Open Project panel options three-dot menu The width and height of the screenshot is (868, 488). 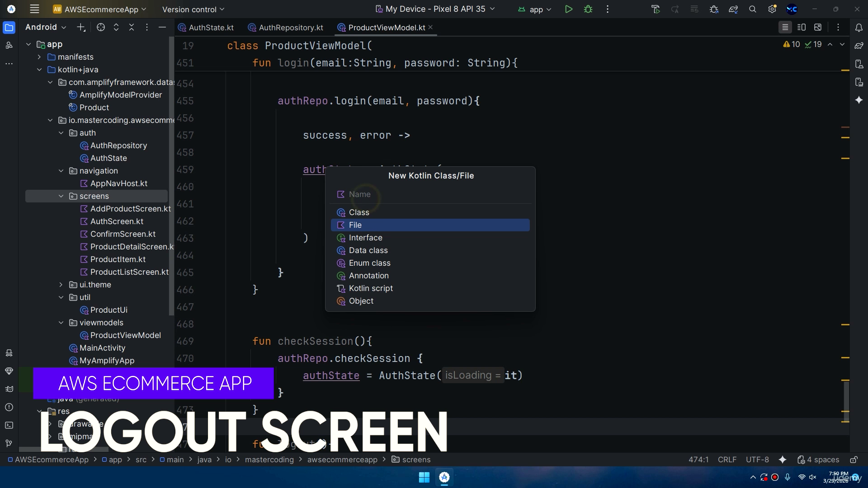(147, 28)
